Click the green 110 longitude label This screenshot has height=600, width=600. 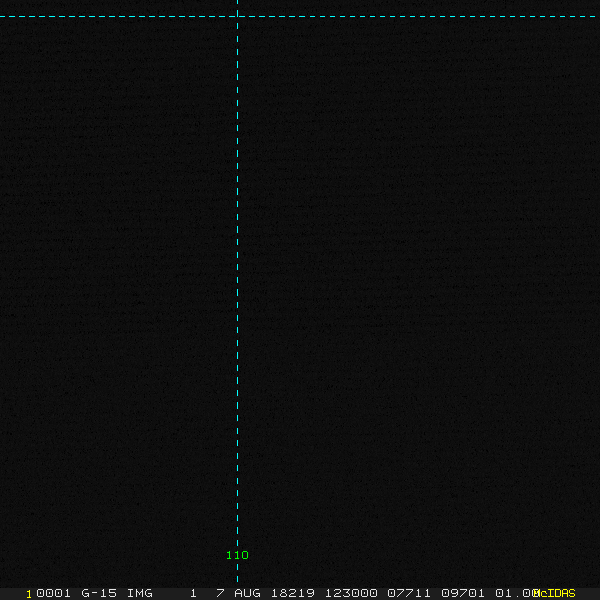pos(237,555)
